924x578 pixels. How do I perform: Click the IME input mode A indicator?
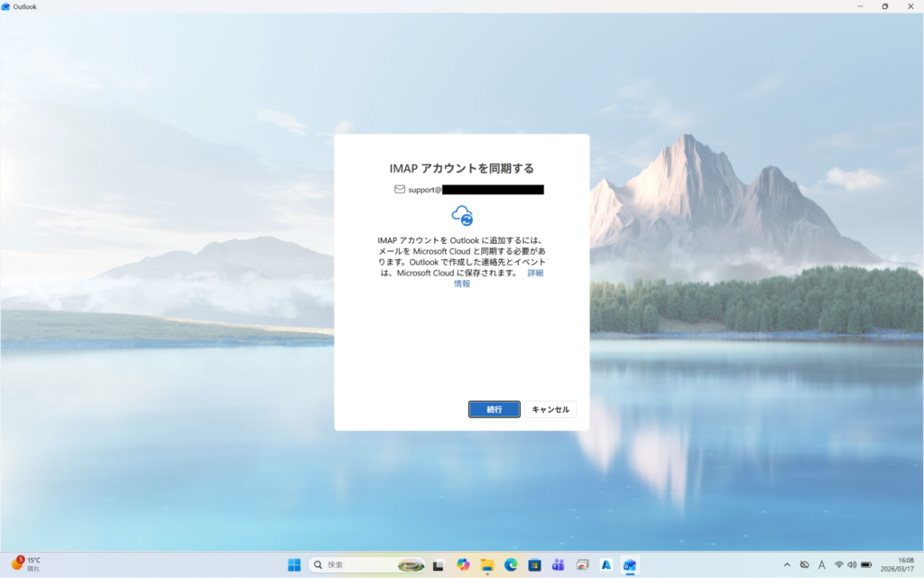tap(821, 564)
